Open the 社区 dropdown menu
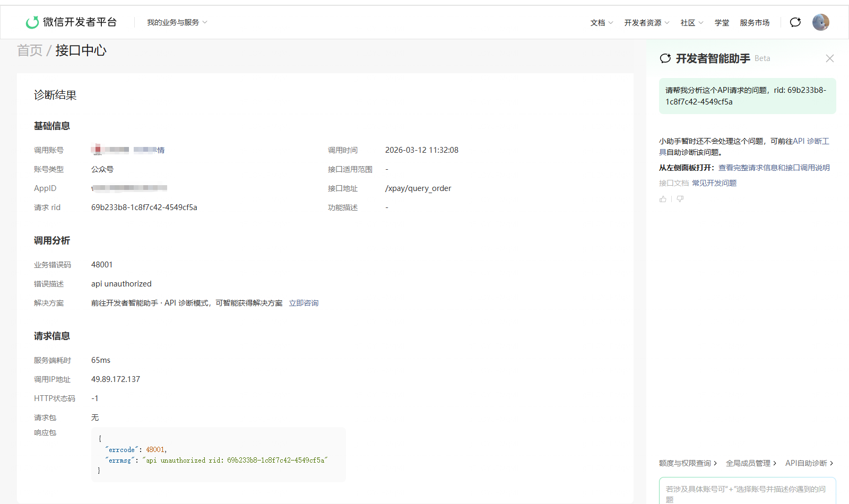The width and height of the screenshot is (849, 504). click(x=692, y=23)
